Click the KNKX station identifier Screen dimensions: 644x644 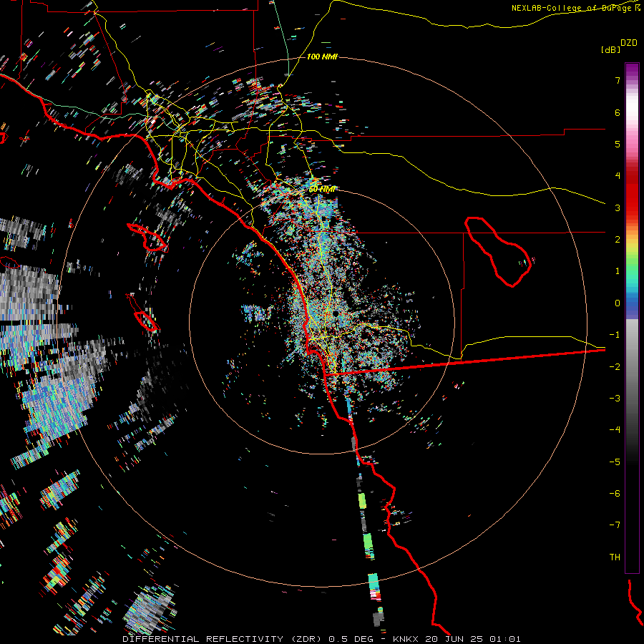click(406, 639)
